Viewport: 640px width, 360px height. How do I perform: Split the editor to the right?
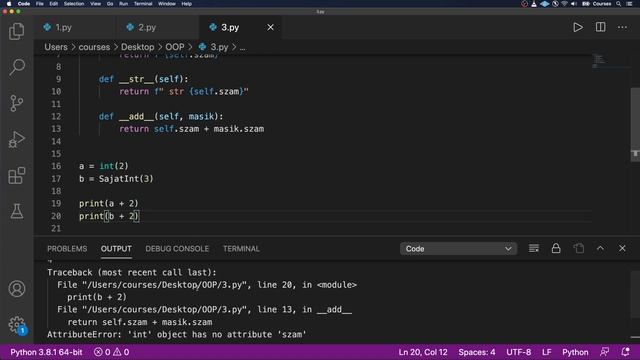pyautogui.click(x=600, y=27)
